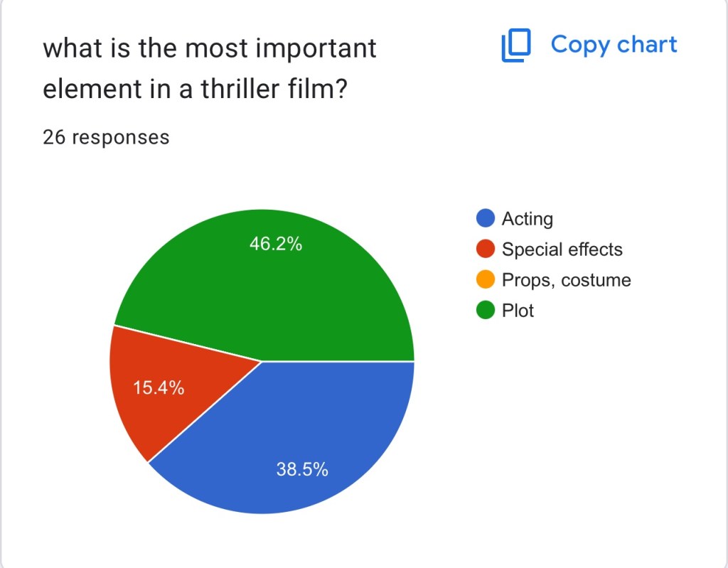The height and width of the screenshot is (568, 728).
Task: Click the 15.4% percentage label
Action: tap(159, 388)
